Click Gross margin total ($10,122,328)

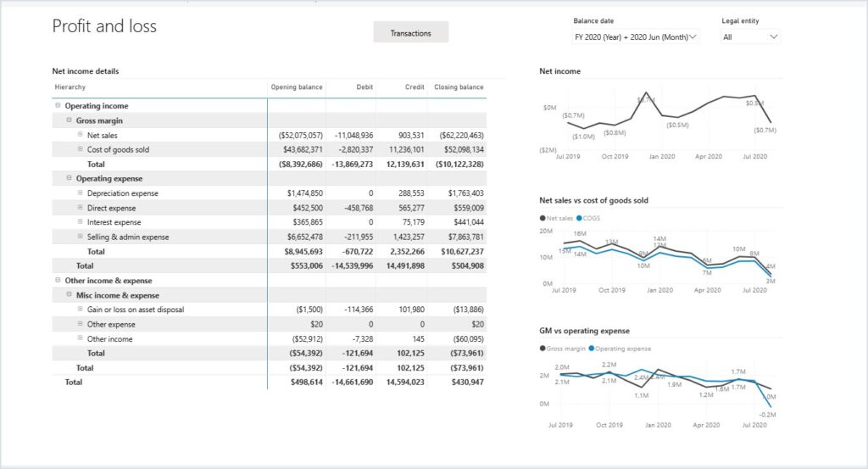tap(459, 165)
